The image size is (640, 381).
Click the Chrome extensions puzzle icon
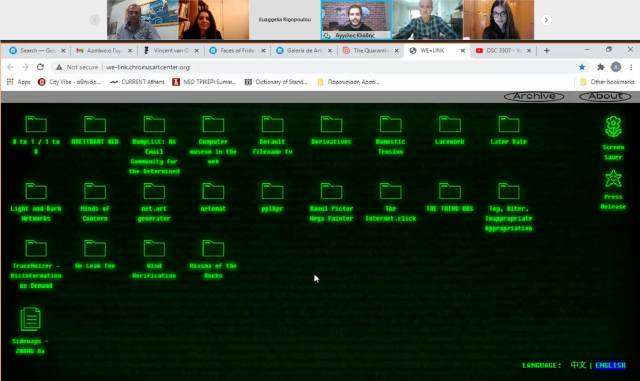click(600, 67)
